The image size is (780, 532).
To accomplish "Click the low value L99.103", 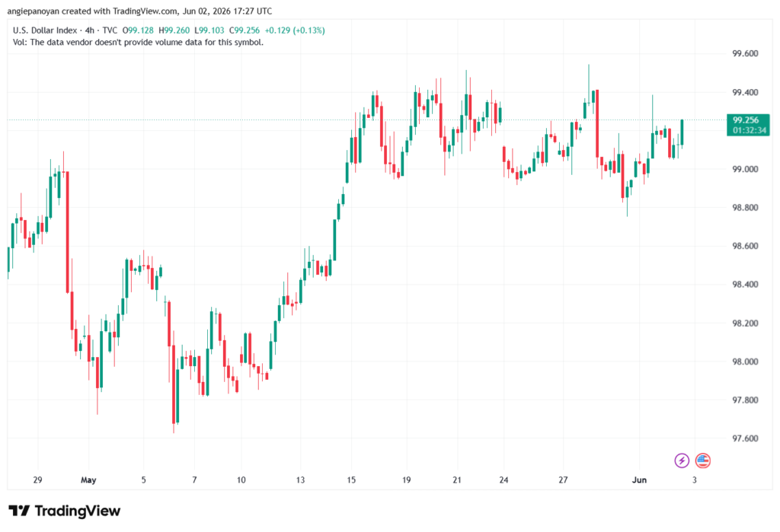I will pyautogui.click(x=209, y=30).
